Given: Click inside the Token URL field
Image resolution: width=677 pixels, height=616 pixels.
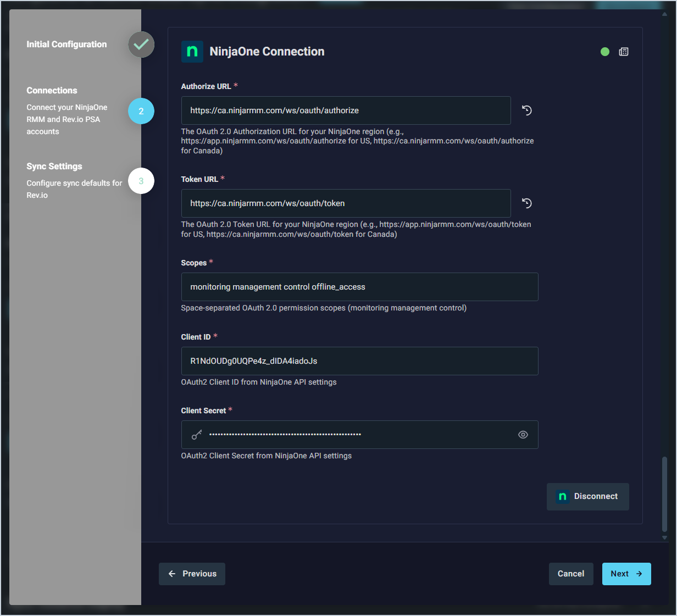Looking at the screenshot, I should (346, 203).
